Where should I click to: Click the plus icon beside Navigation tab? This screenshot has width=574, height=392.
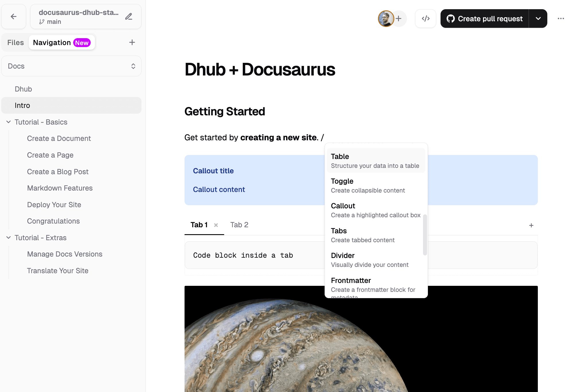point(132,42)
